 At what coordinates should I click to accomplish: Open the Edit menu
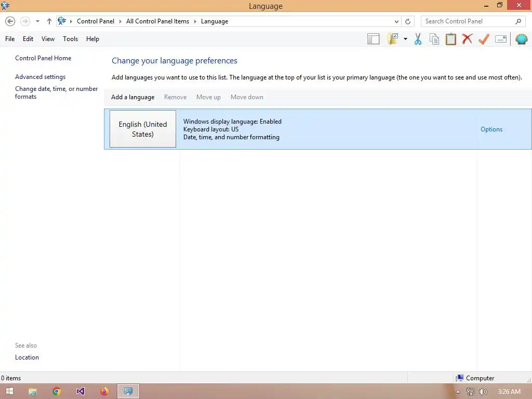(28, 39)
